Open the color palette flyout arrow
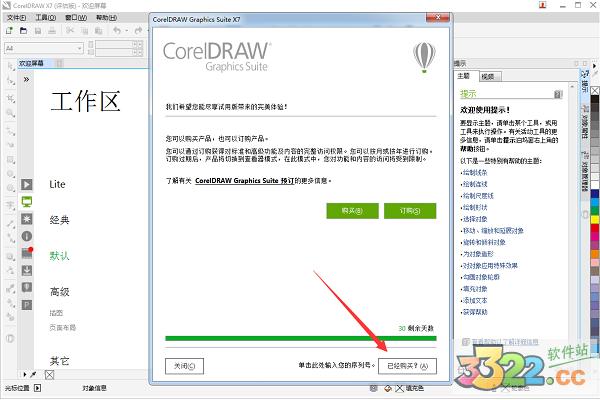Viewport: 600px width, 400px height. 594,66
